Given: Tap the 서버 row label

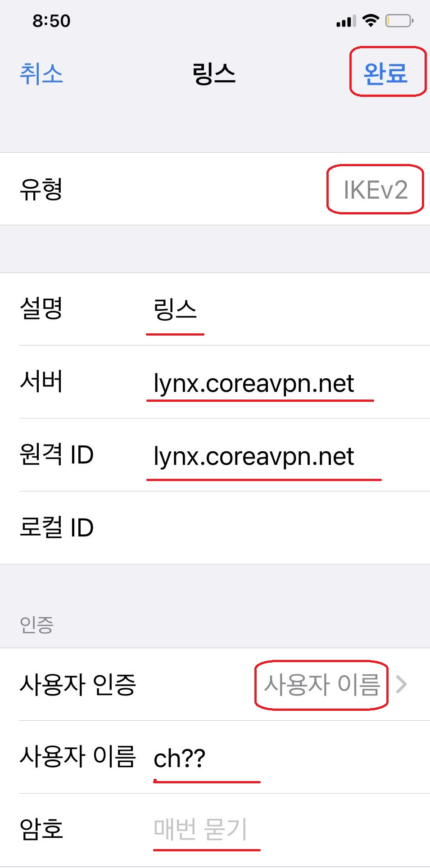Looking at the screenshot, I should pyautogui.click(x=41, y=382).
